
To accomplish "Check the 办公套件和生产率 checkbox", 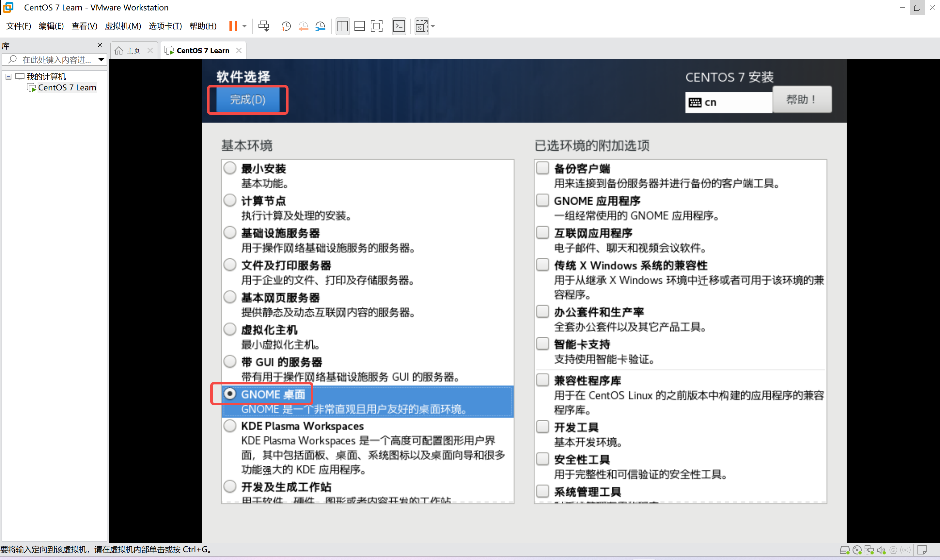I will [x=543, y=312].
